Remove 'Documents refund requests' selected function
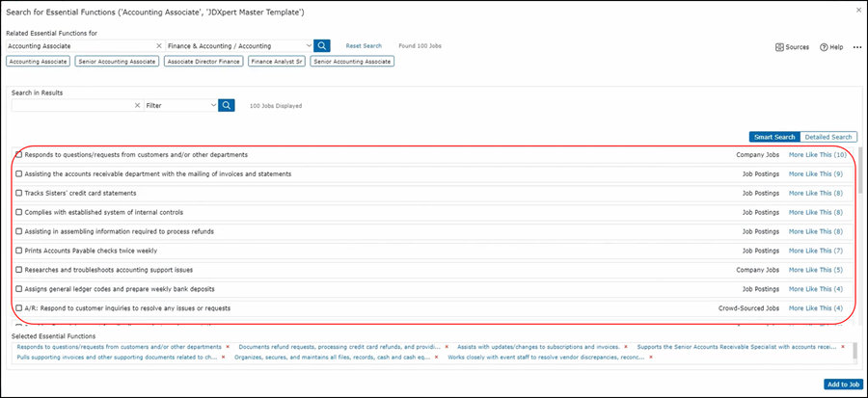The image size is (868, 398). point(447,346)
